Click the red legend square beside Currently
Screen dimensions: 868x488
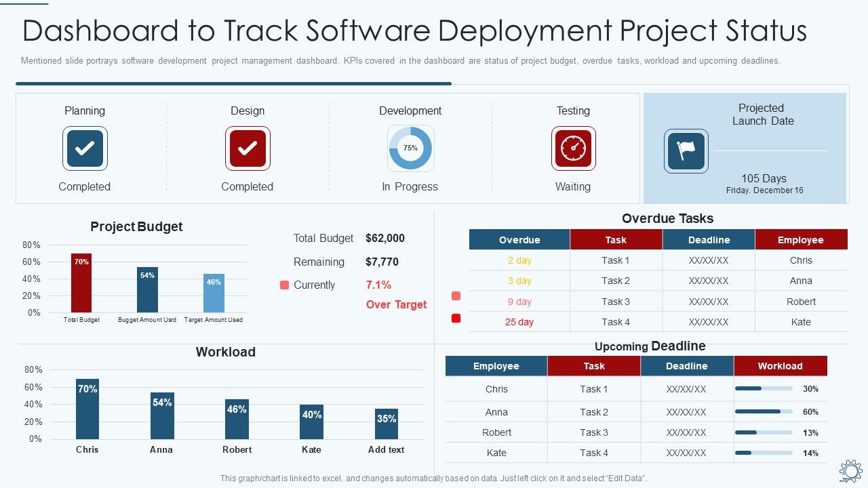tap(285, 285)
